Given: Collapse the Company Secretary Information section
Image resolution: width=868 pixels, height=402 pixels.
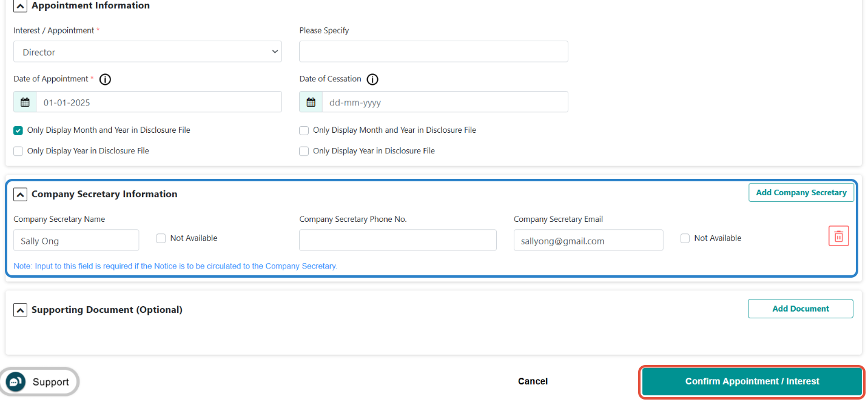Looking at the screenshot, I should [x=21, y=195].
